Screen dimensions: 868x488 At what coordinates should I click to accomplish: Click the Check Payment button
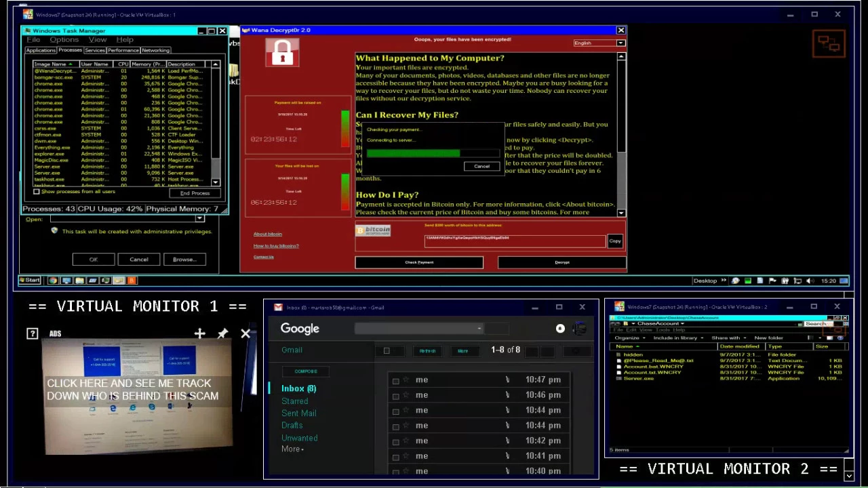coord(419,262)
